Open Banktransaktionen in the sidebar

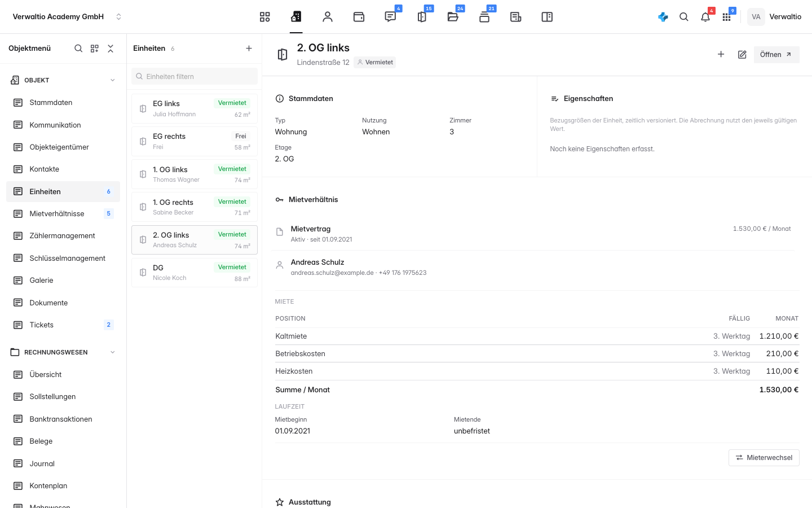pyautogui.click(x=63, y=419)
